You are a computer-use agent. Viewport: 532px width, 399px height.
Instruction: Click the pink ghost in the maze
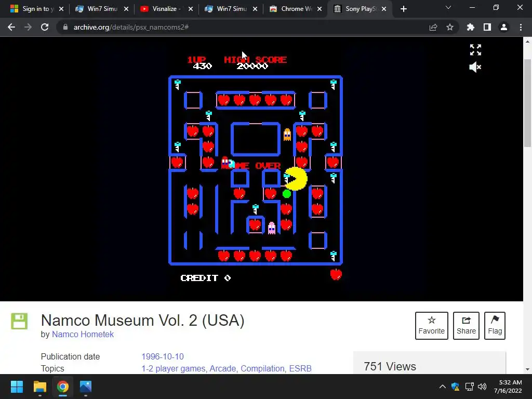click(x=271, y=228)
